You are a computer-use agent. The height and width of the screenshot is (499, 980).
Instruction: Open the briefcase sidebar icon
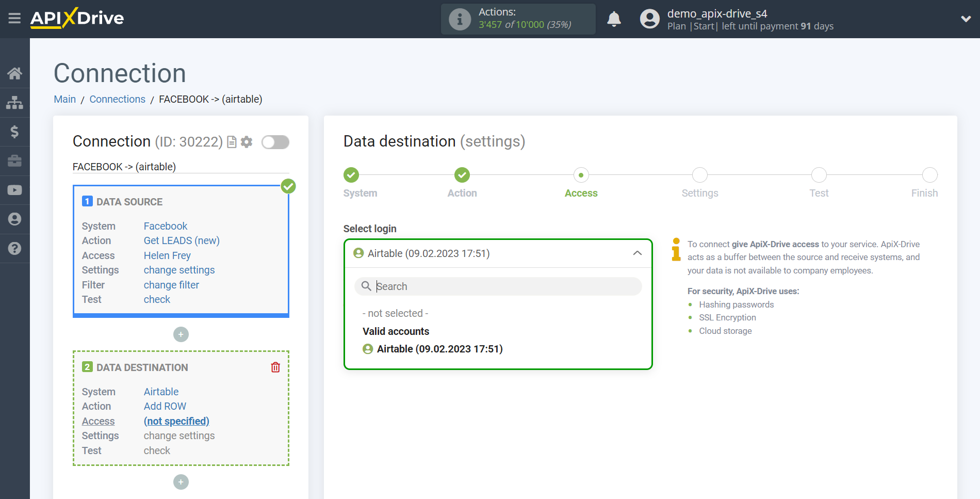coord(14,160)
